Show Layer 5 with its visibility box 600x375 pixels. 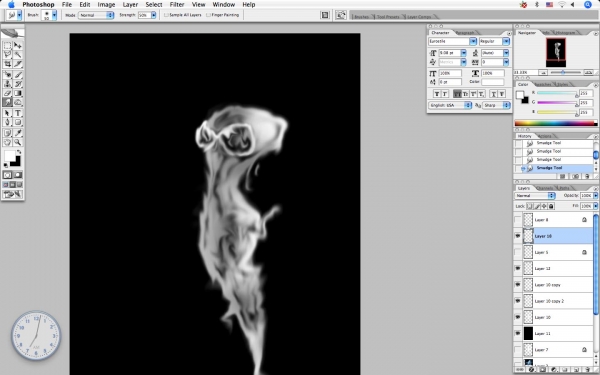[518, 252]
